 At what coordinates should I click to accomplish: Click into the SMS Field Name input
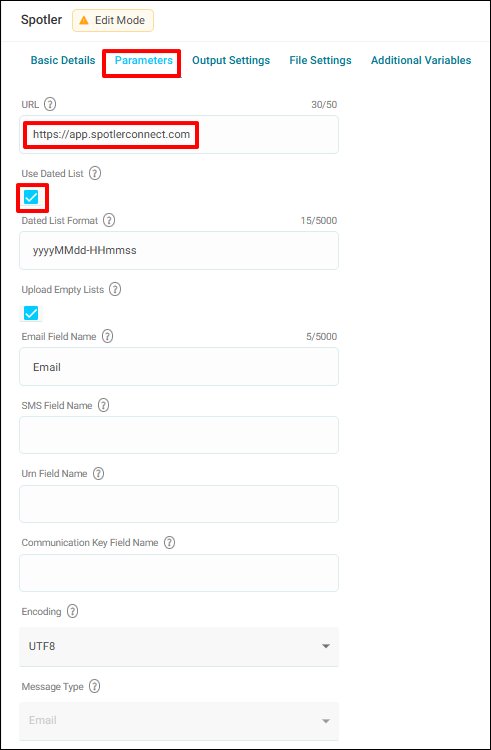tap(179, 435)
